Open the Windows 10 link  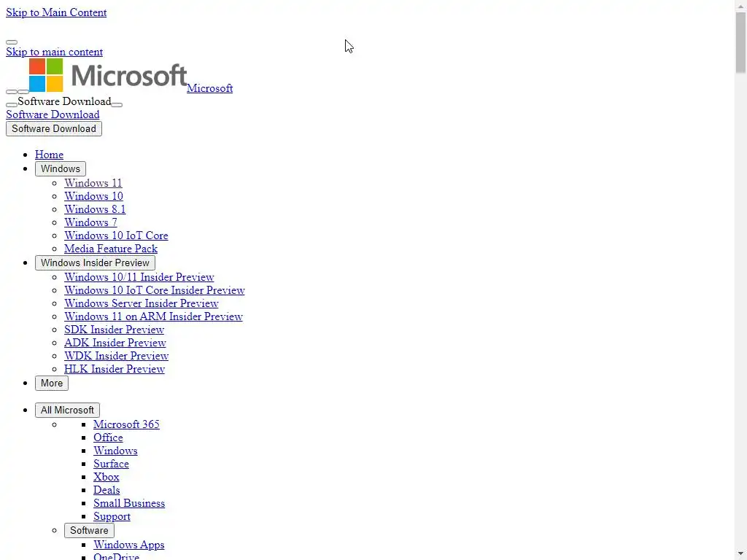[x=94, y=195]
